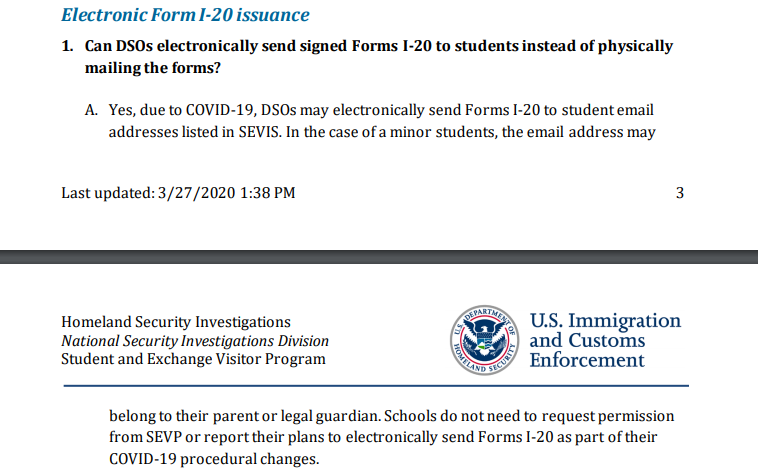This screenshot has height=476, width=758.
Task: Click the Department of Homeland Security seal
Action: [484, 340]
